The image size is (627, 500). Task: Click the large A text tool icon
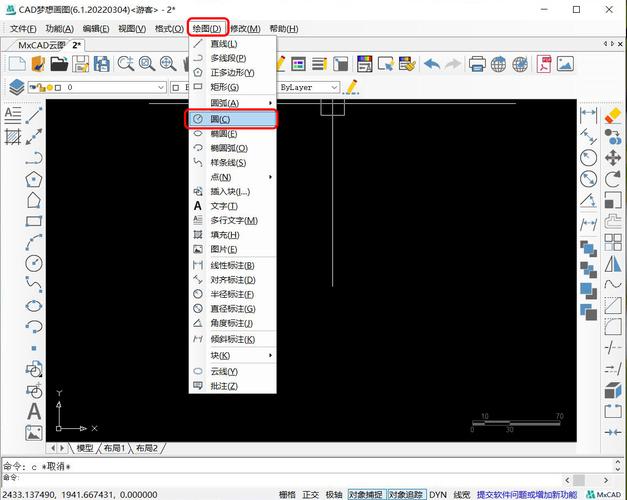click(x=34, y=411)
